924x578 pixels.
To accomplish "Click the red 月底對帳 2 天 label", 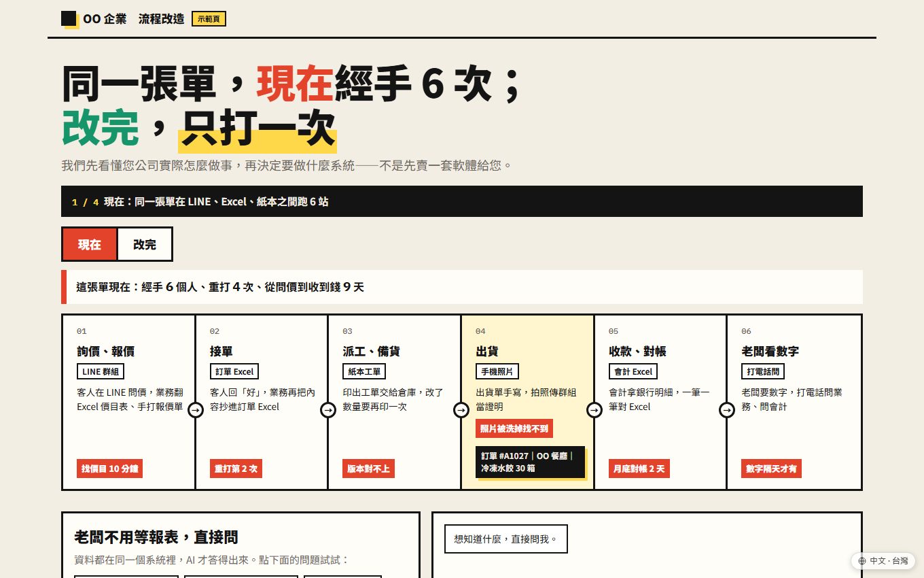I will point(639,469).
